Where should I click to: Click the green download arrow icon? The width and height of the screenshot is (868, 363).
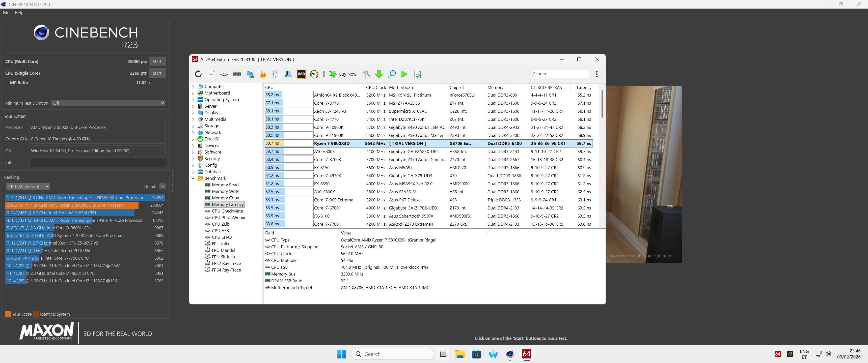(379, 74)
